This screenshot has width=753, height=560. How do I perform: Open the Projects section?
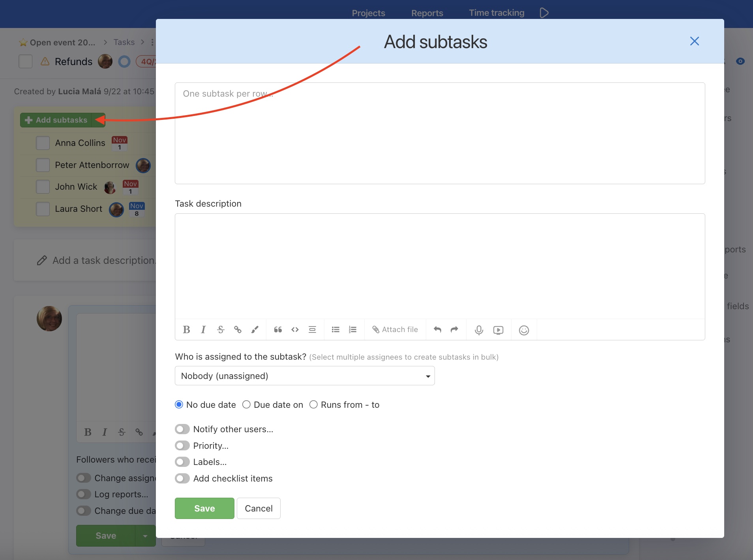click(368, 13)
